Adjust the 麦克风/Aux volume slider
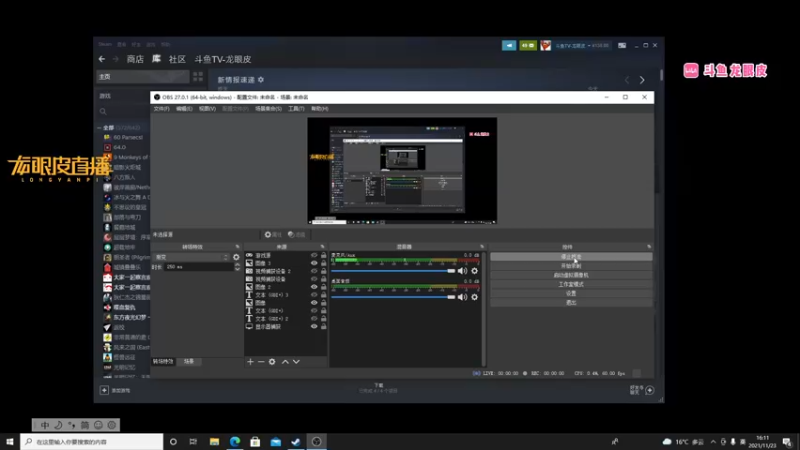Screen dimensions: 800x450 tap(393, 271)
